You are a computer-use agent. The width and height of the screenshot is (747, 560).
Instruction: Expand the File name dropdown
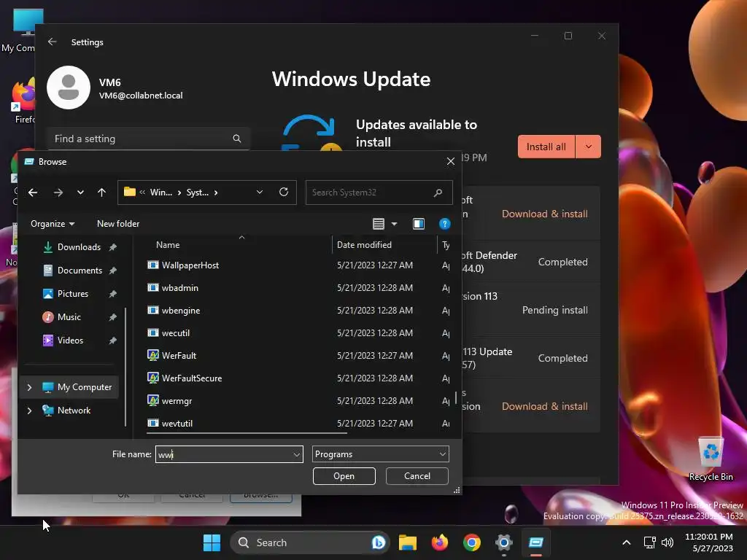pos(297,455)
